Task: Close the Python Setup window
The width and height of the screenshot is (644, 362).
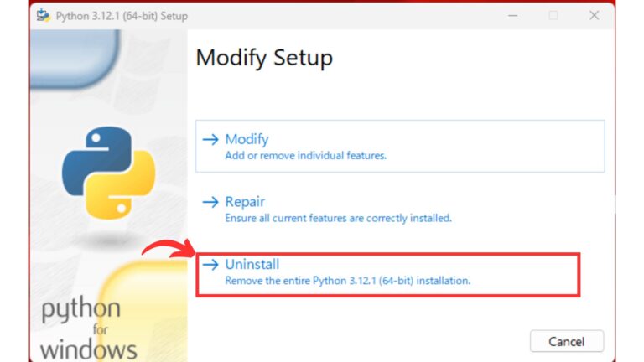Action: [594, 16]
